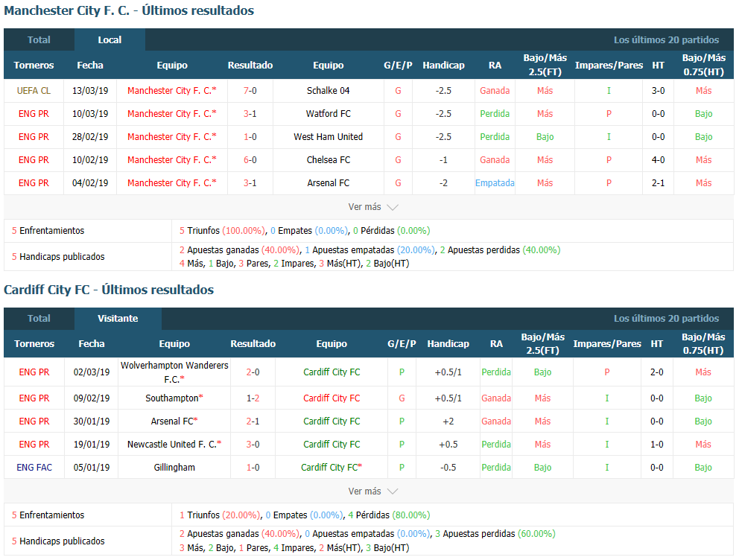Open Wolverhampton Wanderers F.C. team link

coord(174,372)
